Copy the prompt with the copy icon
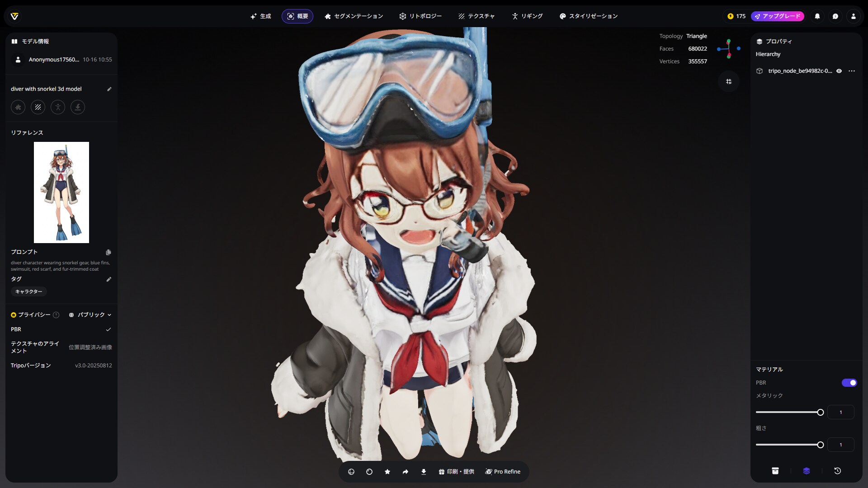 [108, 252]
